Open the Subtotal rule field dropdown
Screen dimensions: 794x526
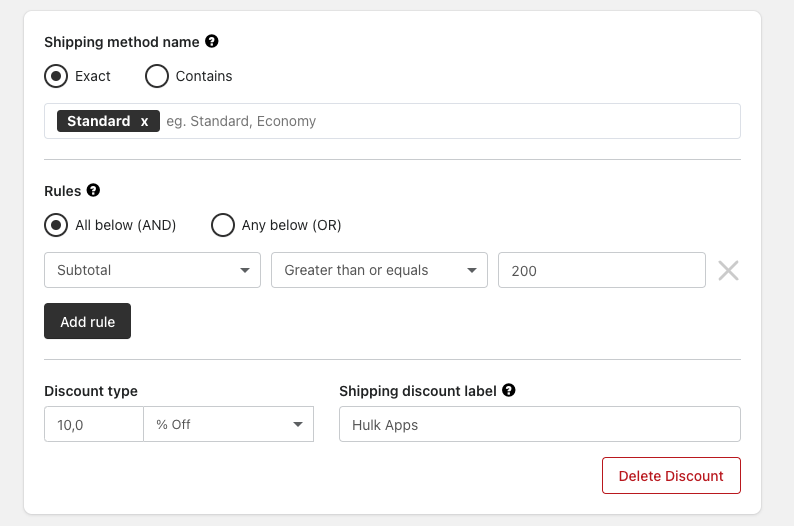(x=152, y=270)
